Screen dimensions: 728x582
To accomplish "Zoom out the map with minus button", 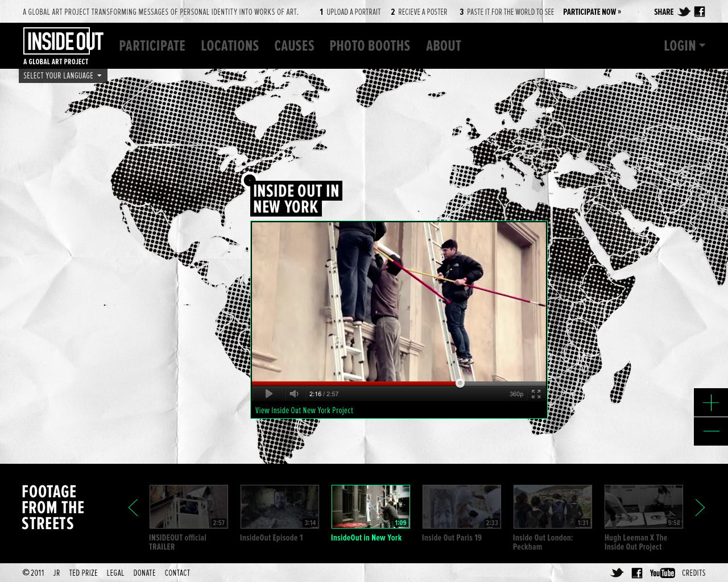I will pos(711,431).
